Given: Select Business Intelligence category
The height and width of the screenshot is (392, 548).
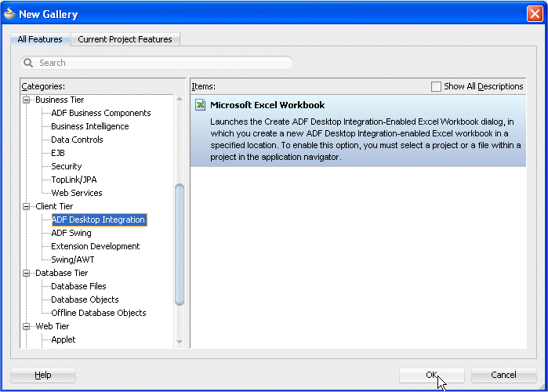Looking at the screenshot, I should pyautogui.click(x=90, y=126).
